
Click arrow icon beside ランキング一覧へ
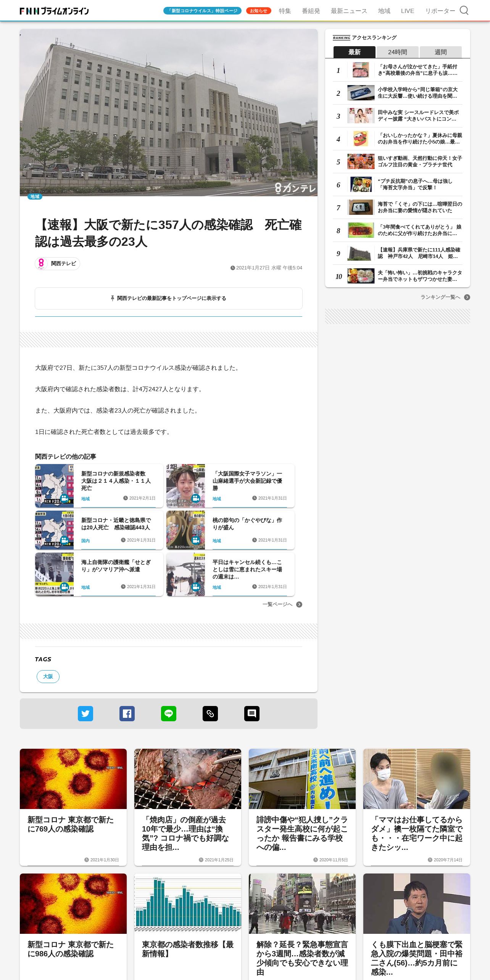tap(467, 297)
